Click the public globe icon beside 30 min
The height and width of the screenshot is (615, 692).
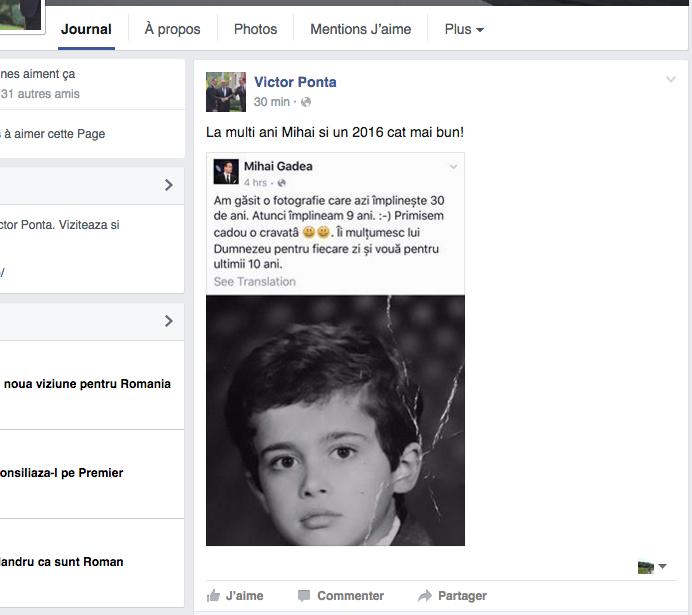[x=306, y=102]
